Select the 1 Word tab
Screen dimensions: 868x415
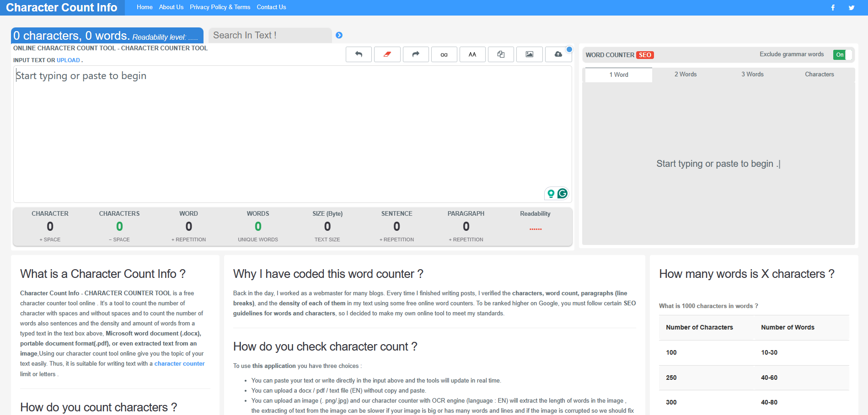(619, 74)
